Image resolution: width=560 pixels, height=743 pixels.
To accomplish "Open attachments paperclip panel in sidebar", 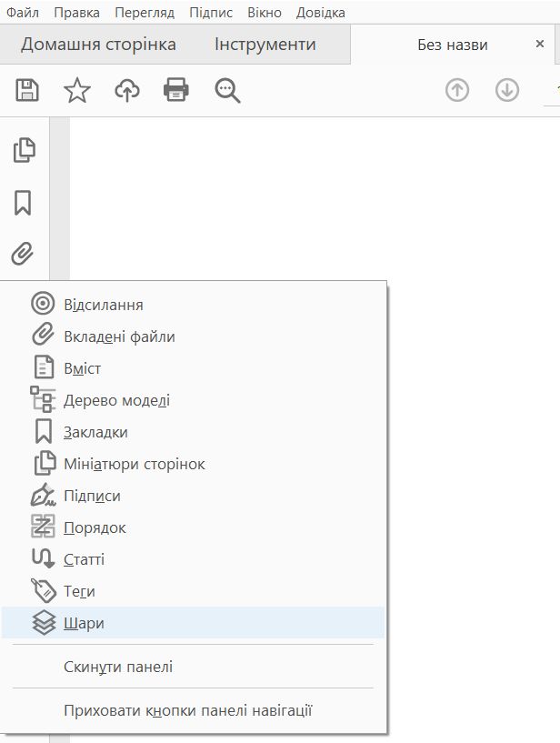I will (24, 254).
